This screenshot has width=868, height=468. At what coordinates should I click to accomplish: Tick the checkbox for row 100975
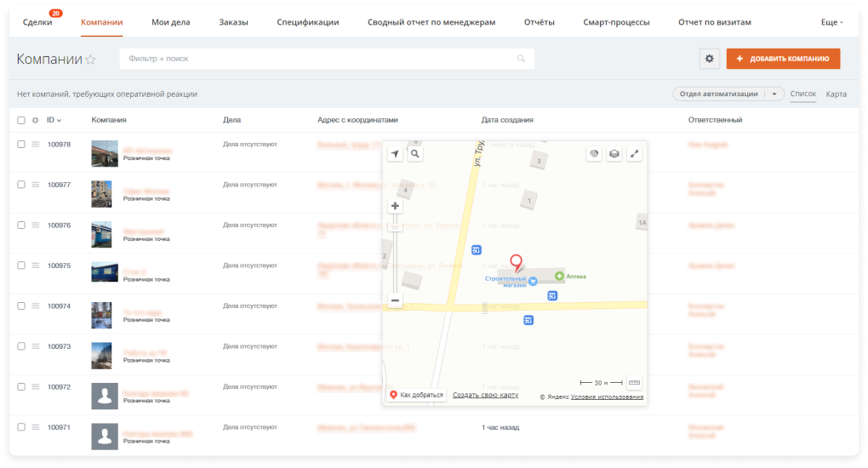click(21, 265)
